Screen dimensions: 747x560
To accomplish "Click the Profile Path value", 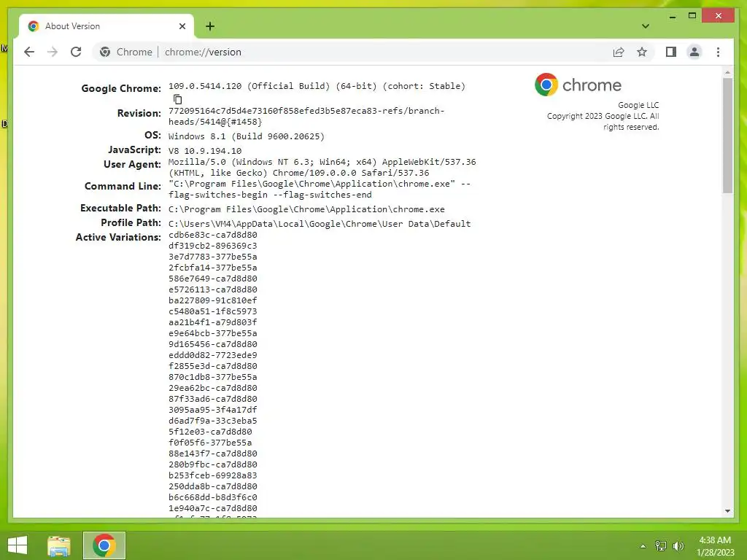I will coord(320,223).
